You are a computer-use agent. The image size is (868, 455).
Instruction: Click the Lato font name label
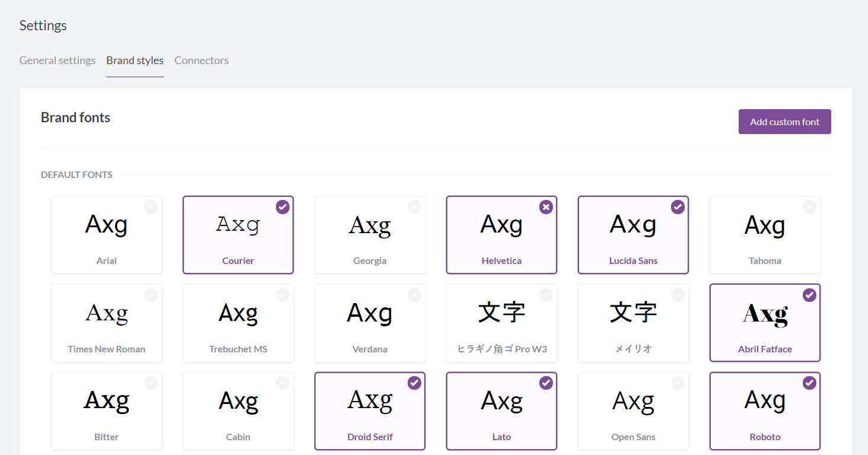pyautogui.click(x=502, y=437)
